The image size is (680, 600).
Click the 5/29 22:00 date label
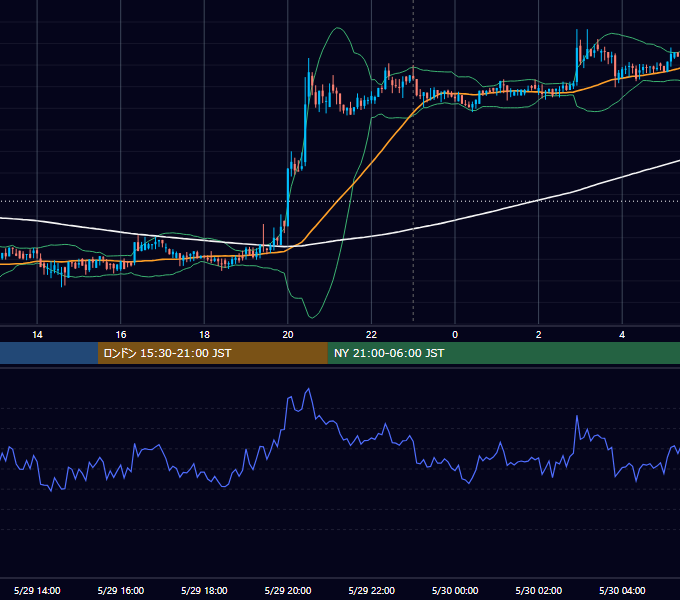click(372, 590)
